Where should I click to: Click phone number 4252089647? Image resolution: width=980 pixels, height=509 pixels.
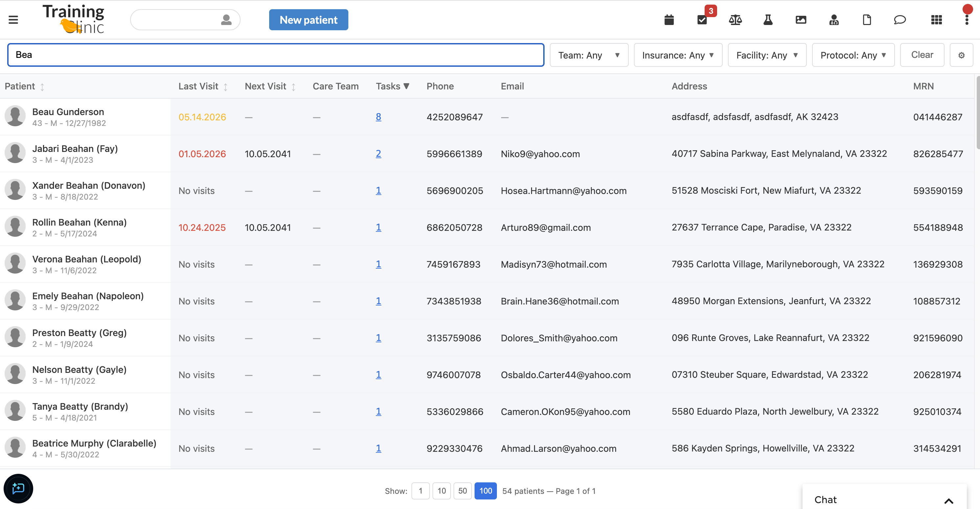pyautogui.click(x=454, y=117)
